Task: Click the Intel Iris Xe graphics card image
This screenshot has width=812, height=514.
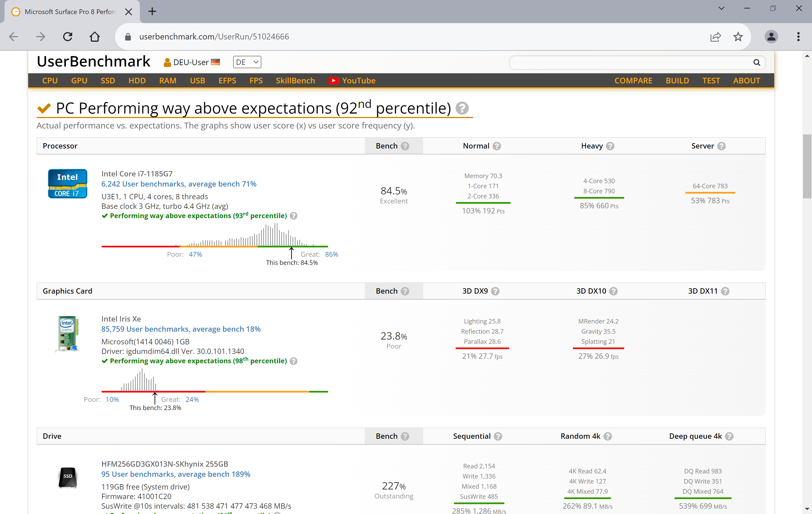Action: tap(67, 334)
